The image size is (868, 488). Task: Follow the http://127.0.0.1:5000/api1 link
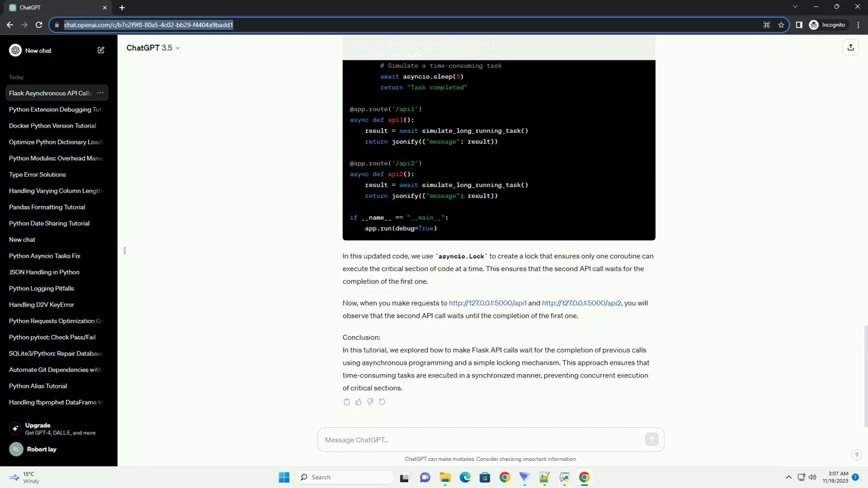pyautogui.click(x=488, y=303)
